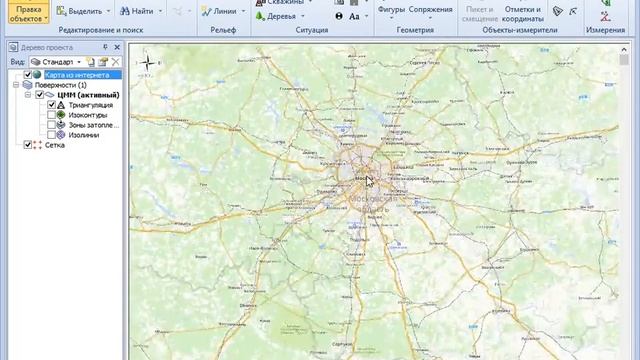This screenshot has height=360, width=640.
Task: Open the dropdown arrow next to Aa
Action: coord(366,16)
